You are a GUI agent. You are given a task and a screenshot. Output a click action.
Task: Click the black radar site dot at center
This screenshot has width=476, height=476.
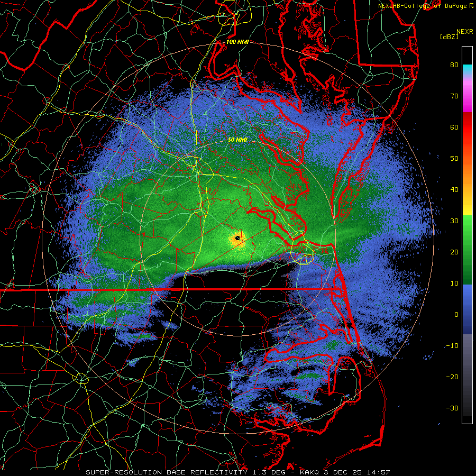(237, 238)
